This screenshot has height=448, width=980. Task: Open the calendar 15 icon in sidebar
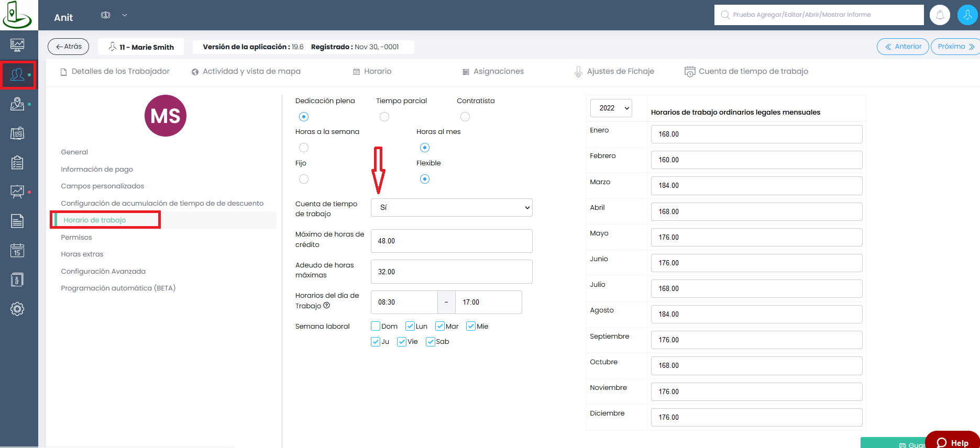point(17,250)
